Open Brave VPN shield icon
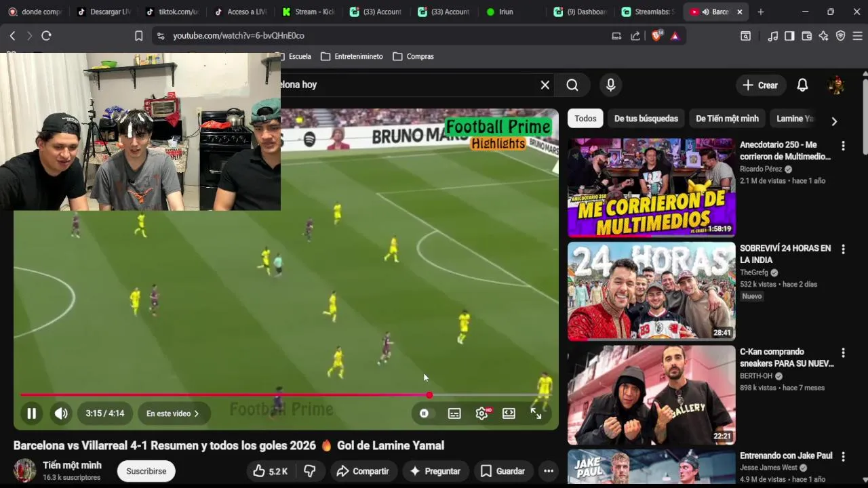868x488 pixels. 840,36
